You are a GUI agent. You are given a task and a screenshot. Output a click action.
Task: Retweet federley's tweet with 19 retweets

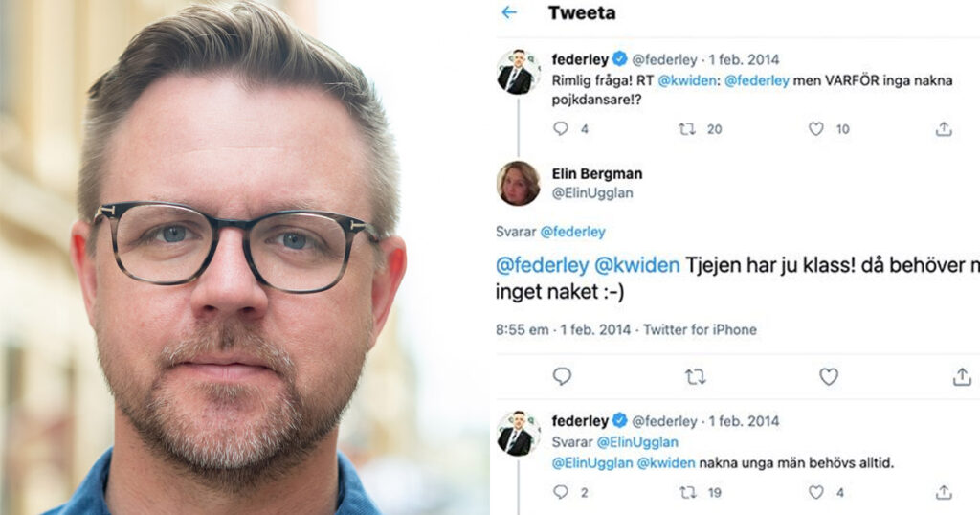687,492
